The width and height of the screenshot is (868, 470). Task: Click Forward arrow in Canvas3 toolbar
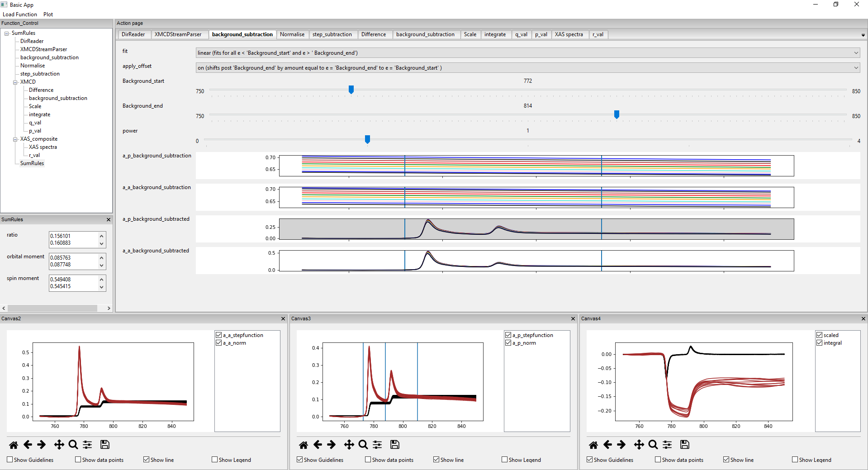pyautogui.click(x=331, y=445)
